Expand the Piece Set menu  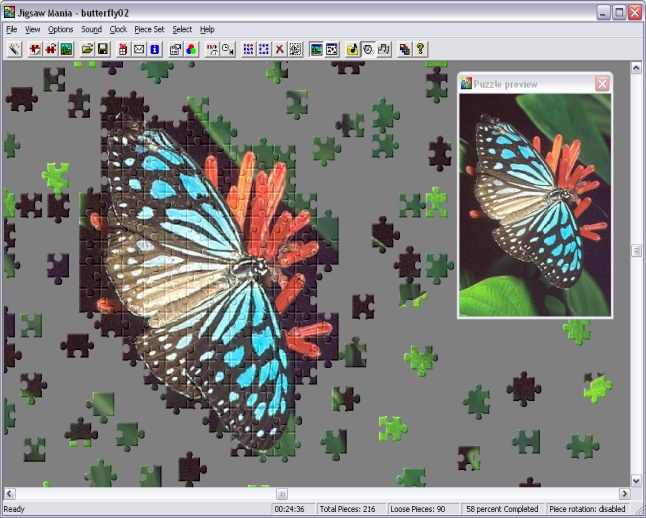pyautogui.click(x=150, y=30)
